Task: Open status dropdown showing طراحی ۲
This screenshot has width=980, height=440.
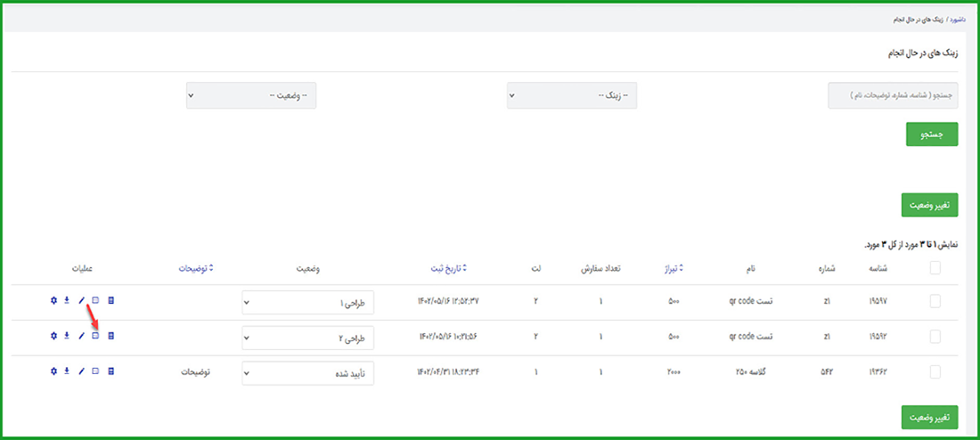Action: point(308,338)
